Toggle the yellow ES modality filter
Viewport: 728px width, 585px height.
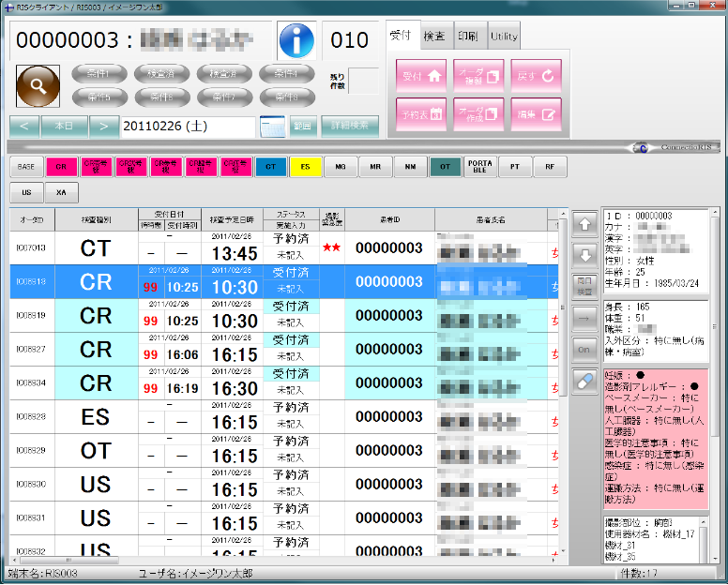tap(305, 167)
